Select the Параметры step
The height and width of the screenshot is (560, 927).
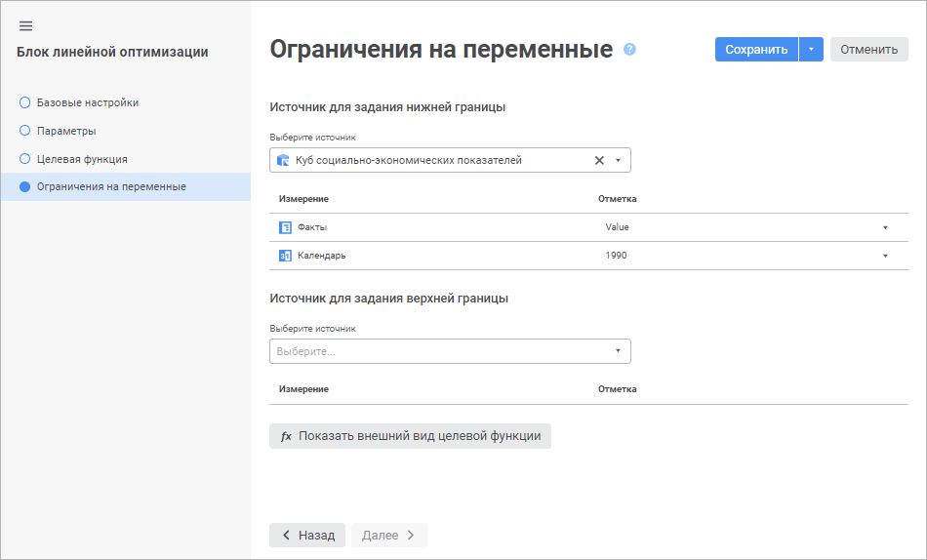pyautogui.click(x=65, y=131)
